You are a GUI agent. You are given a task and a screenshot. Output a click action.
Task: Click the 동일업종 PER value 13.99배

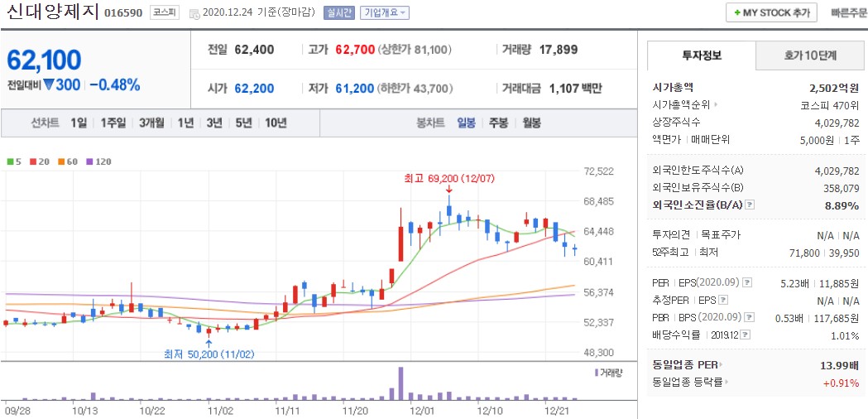[x=839, y=365]
